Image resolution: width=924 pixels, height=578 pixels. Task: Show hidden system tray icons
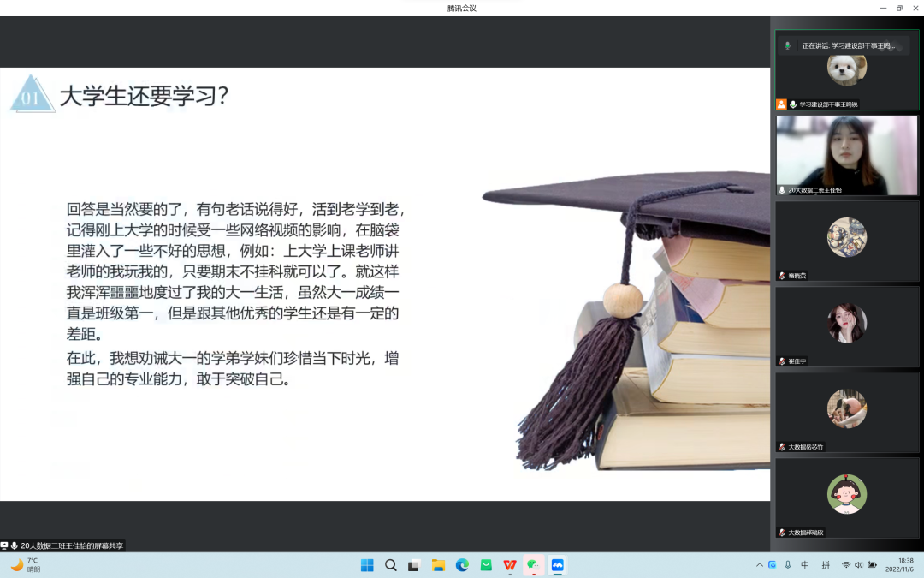[760, 565]
